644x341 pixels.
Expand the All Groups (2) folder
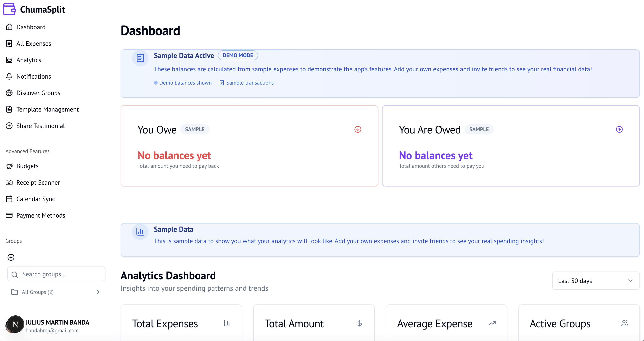coord(37,292)
